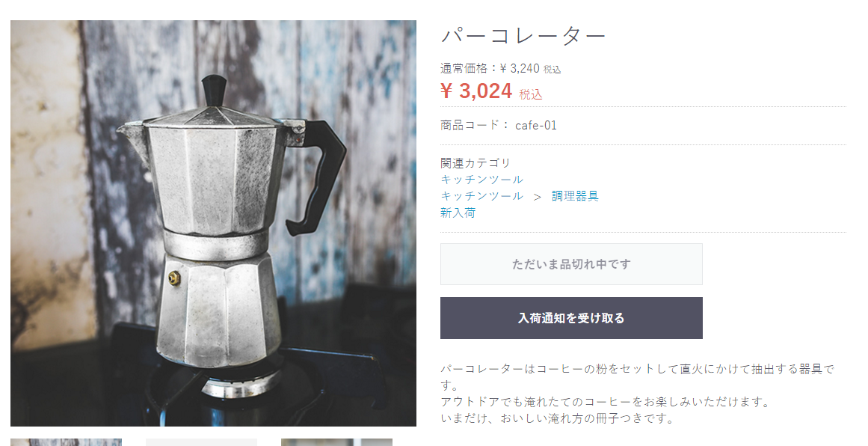This screenshot has width=868, height=446.
Task: Click the 関連カテゴリ heading
Action: pyautogui.click(x=475, y=163)
